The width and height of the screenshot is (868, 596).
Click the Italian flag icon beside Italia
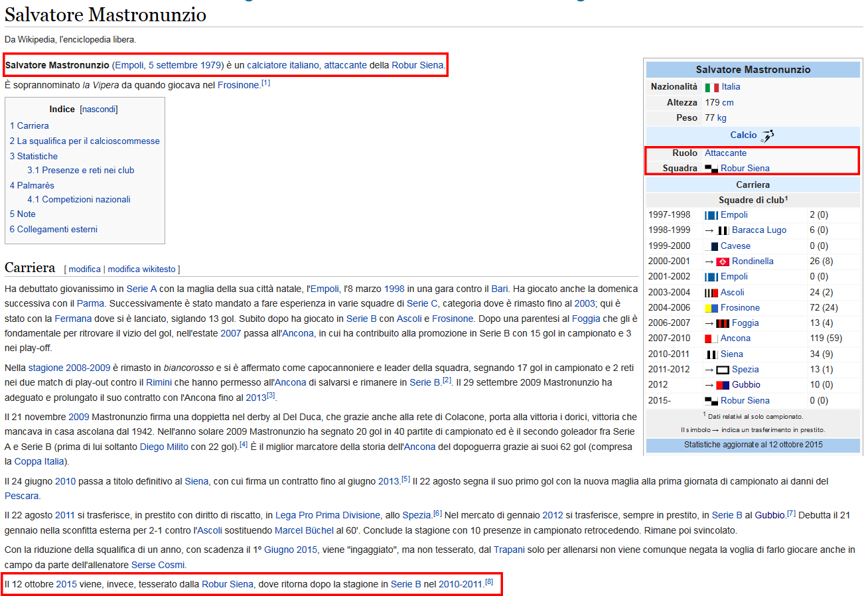click(x=711, y=87)
